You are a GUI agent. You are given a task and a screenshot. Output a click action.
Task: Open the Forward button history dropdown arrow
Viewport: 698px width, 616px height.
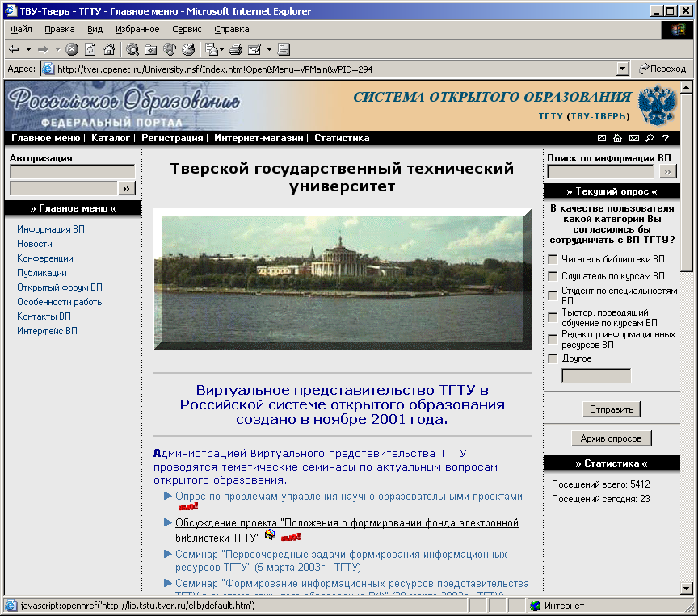click(x=57, y=49)
